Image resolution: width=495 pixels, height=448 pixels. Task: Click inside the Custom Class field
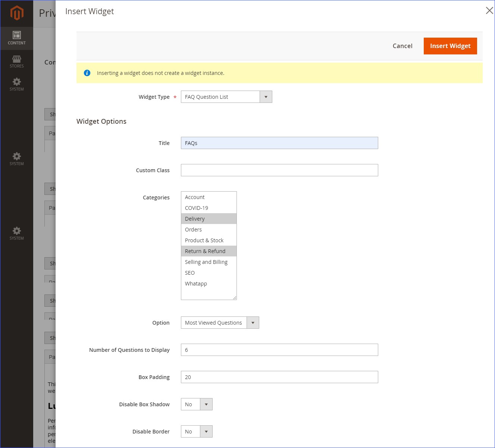[x=279, y=170]
